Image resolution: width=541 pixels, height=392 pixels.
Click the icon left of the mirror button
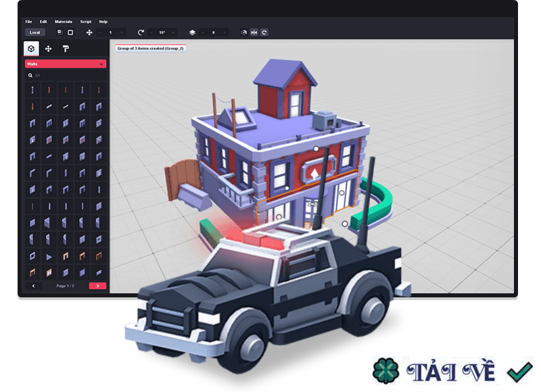[244, 32]
